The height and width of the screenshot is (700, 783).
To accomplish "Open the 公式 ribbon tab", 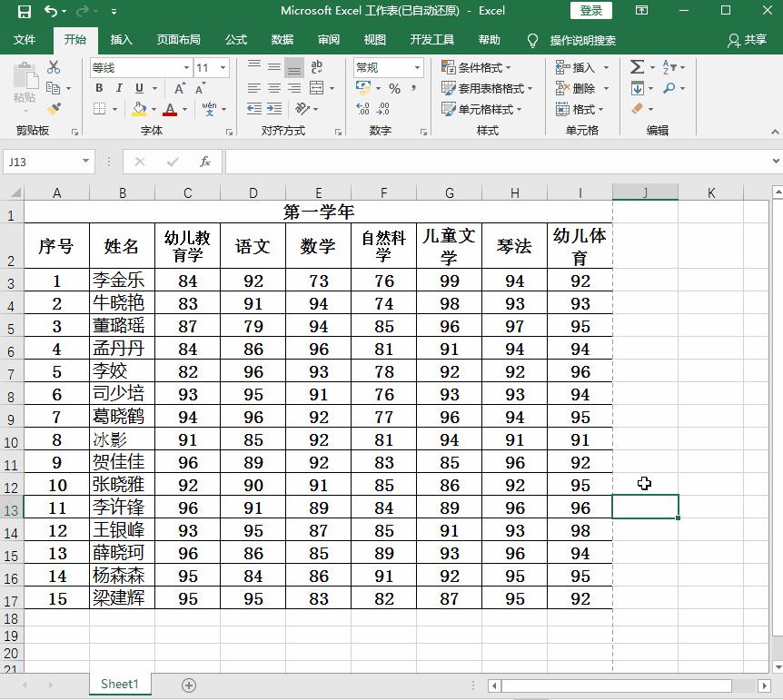I will pyautogui.click(x=234, y=40).
